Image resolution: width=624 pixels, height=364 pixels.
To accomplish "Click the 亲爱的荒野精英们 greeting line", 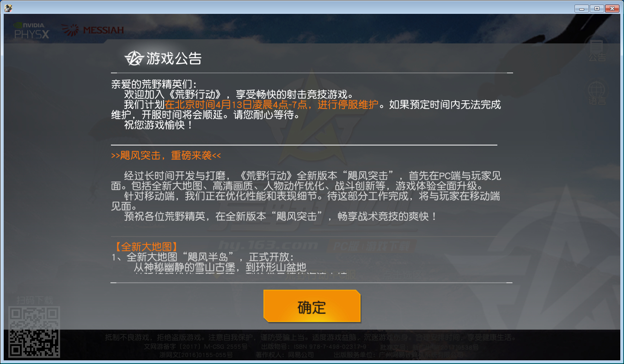I will [154, 84].
